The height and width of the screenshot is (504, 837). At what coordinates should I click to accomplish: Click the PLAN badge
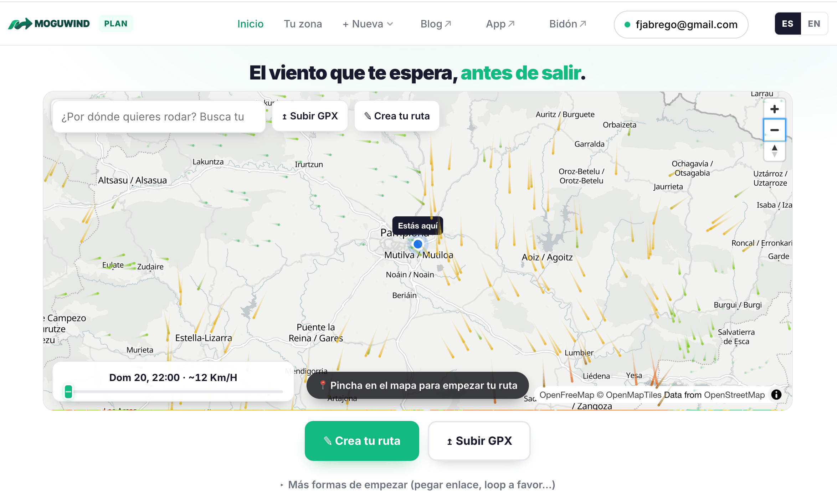116,24
